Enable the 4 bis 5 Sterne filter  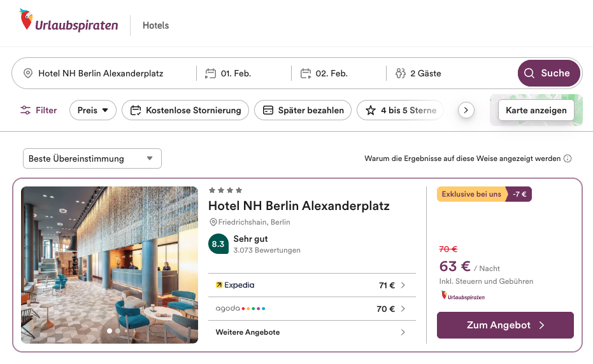point(401,110)
